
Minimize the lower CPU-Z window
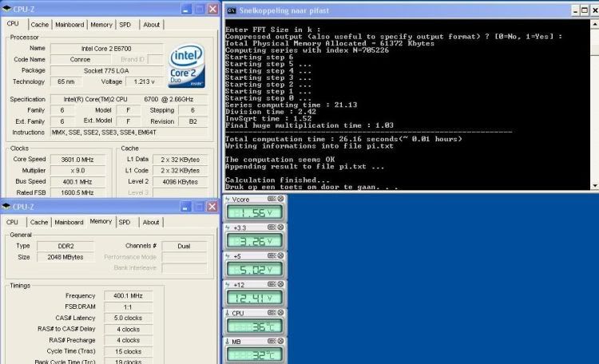point(185,207)
